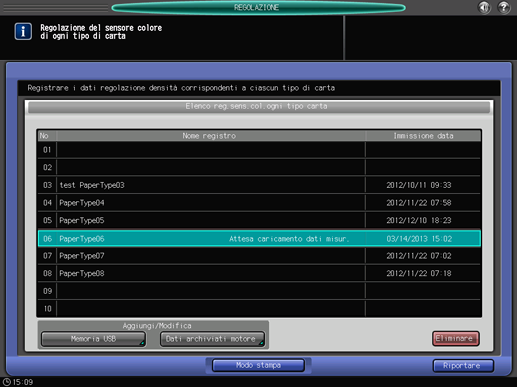
Task: Click date 03/14/2013 15:02
Action: (419, 239)
